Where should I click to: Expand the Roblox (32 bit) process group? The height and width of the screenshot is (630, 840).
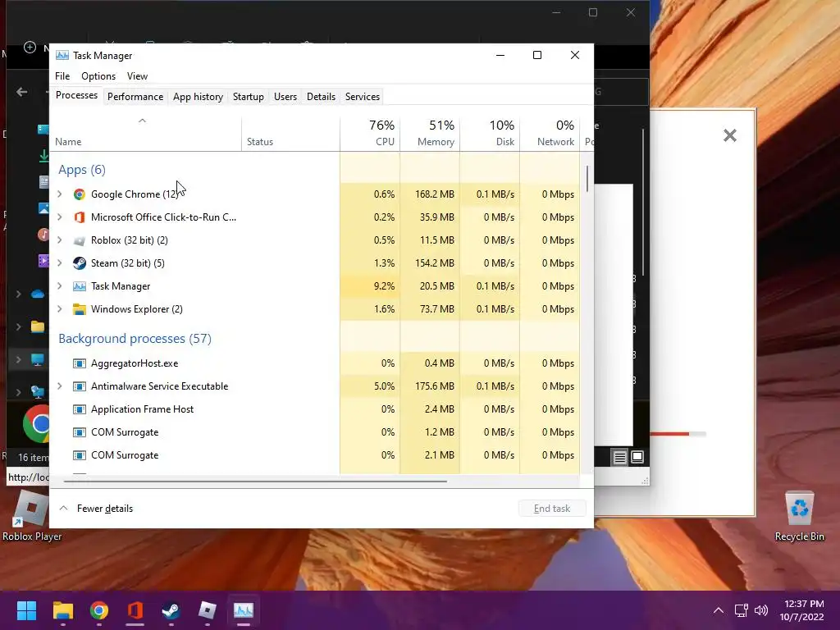pos(59,240)
